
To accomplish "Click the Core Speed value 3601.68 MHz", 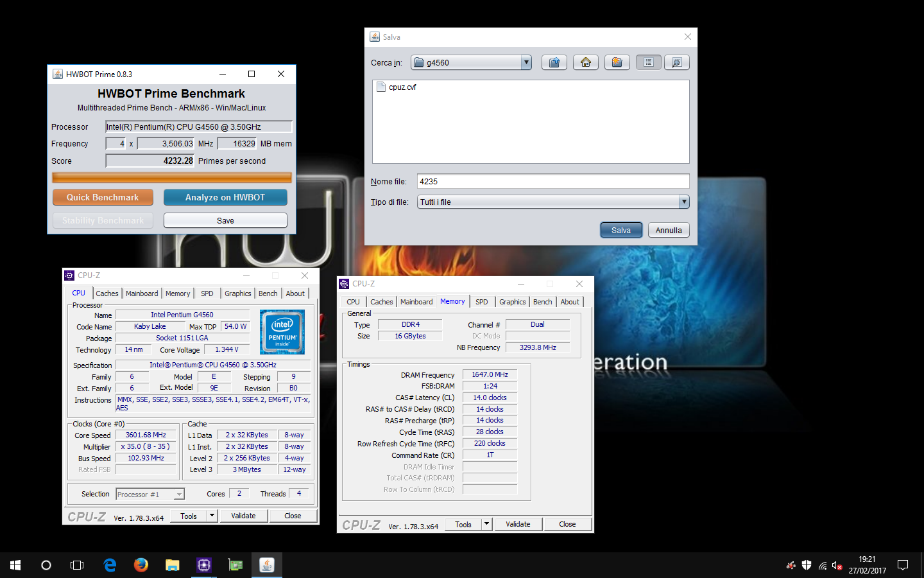I will point(146,435).
